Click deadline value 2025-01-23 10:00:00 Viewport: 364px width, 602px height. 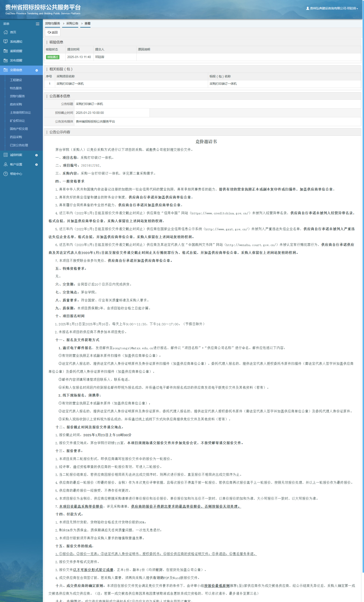(90, 113)
